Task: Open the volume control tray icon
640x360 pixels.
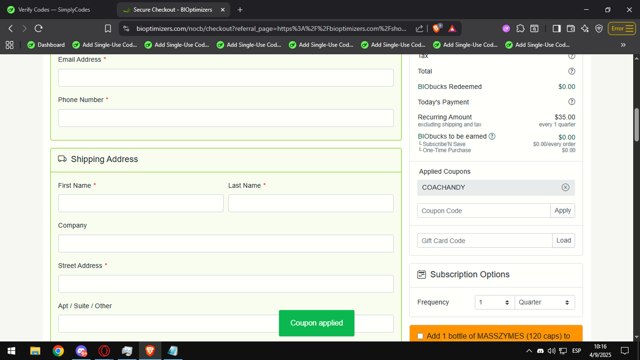Action: pos(551,351)
